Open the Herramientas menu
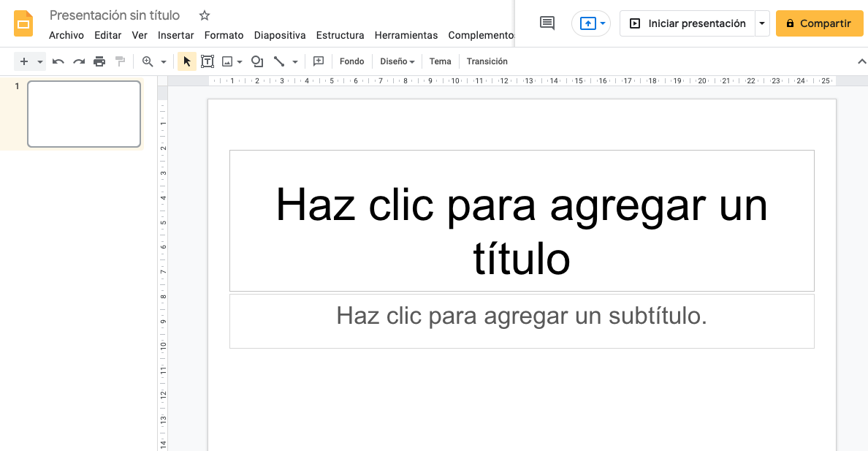868x451 pixels. click(x=406, y=35)
